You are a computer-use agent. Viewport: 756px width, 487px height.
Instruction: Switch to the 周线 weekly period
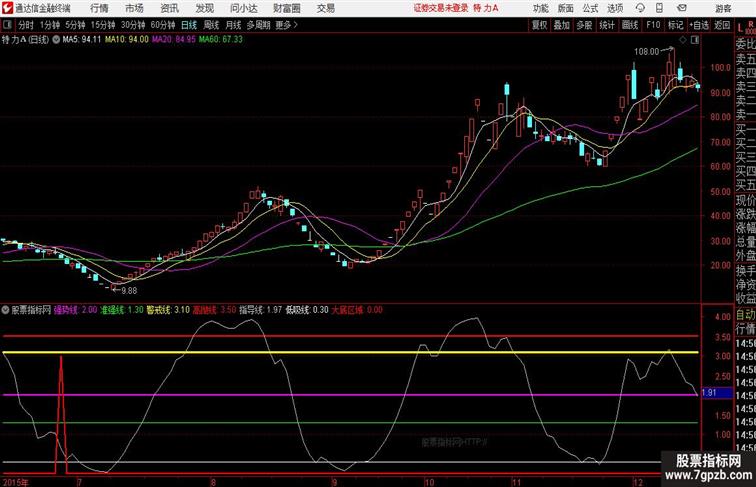[211, 25]
